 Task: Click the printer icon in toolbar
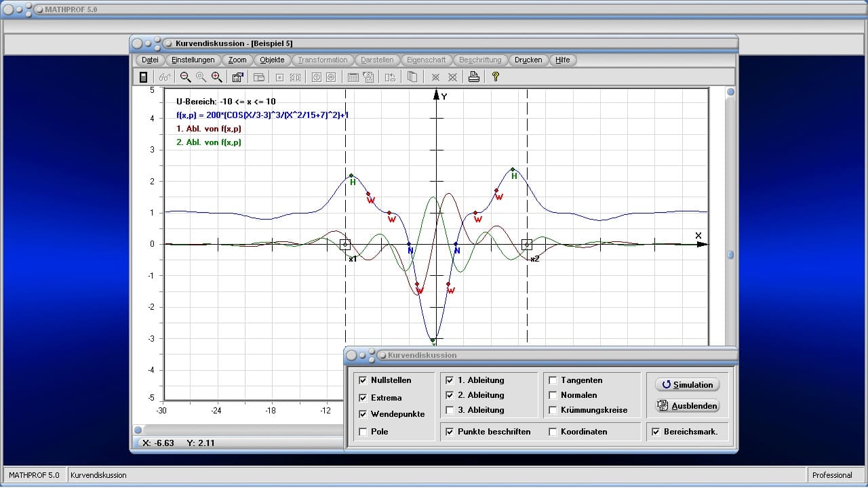point(474,77)
